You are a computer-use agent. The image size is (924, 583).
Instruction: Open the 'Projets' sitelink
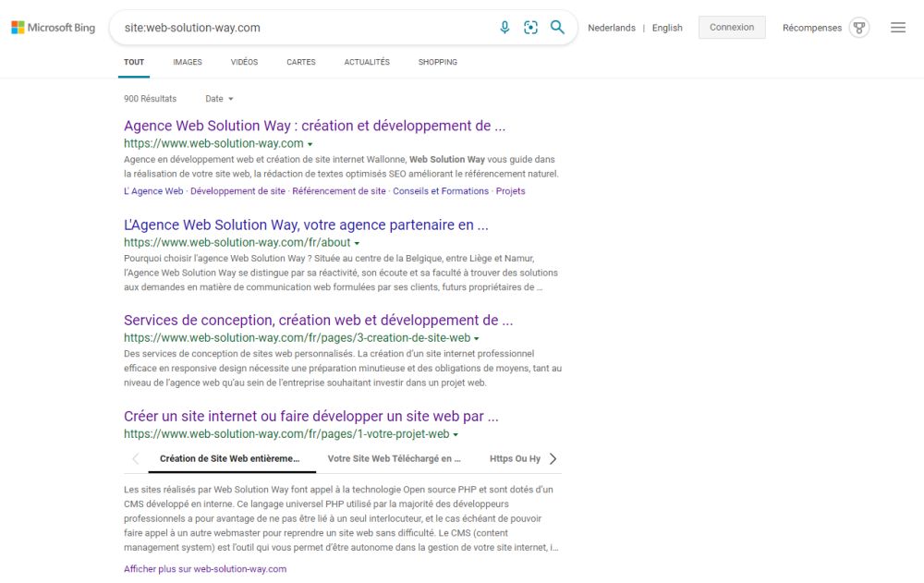(x=510, y=191)
